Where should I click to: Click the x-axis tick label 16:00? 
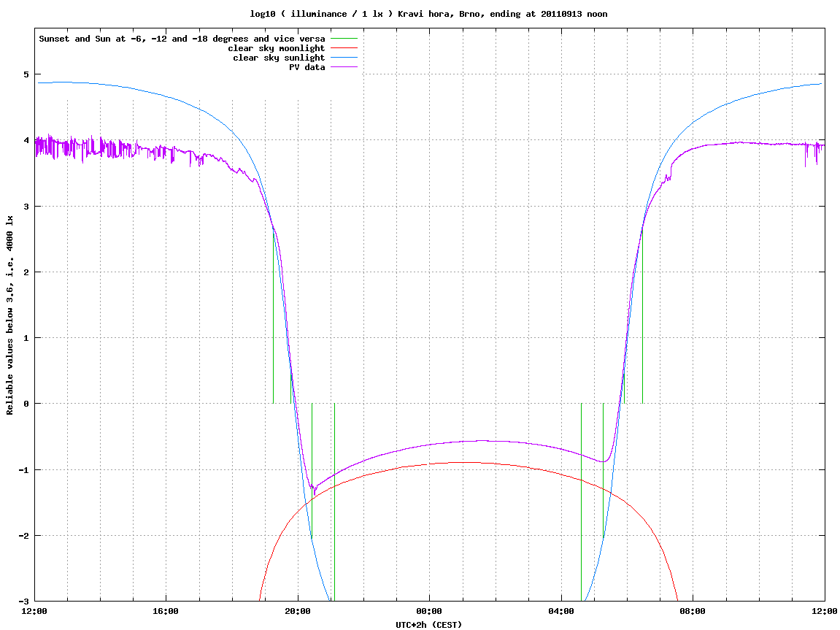[166, 611]
